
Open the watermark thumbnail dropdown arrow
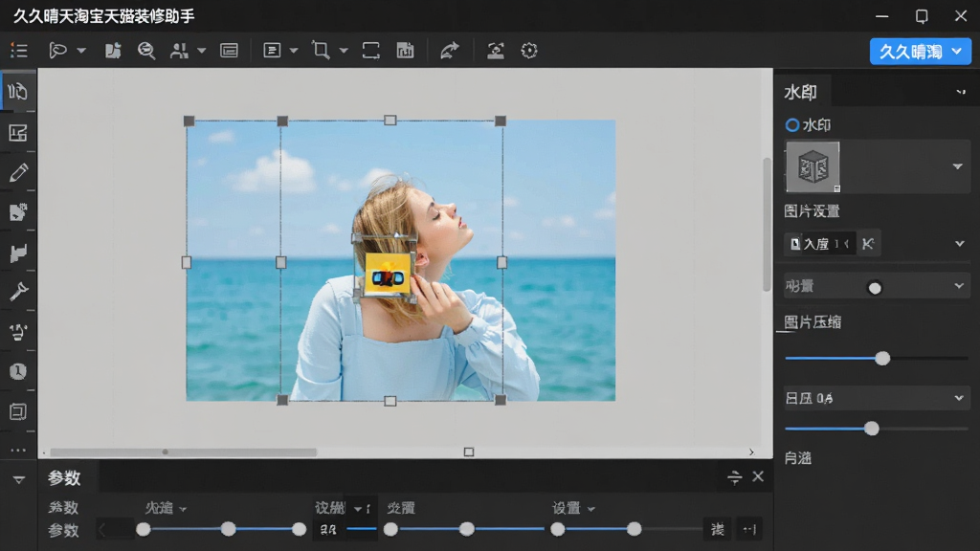[x=957, y=166]
